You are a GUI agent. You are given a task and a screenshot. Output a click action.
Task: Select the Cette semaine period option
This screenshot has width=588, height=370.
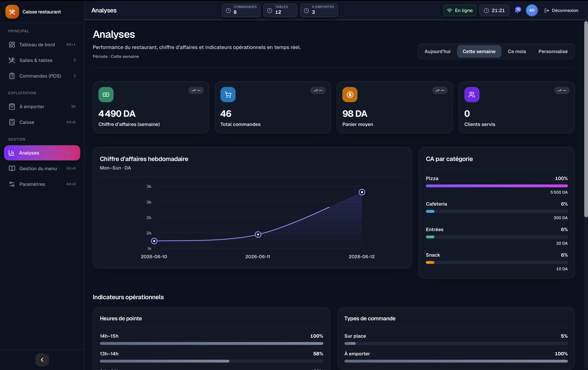(x=479, y=51)
